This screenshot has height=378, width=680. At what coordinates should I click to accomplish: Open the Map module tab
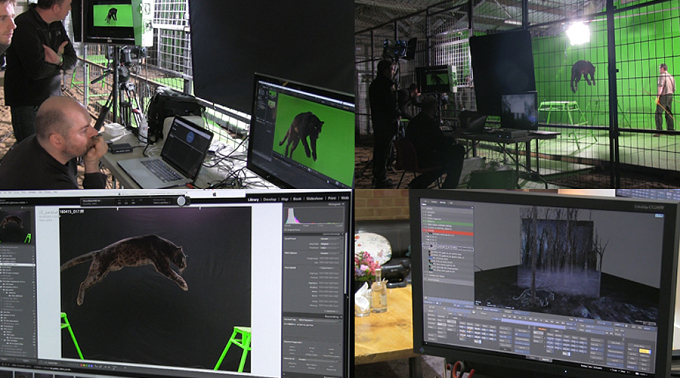[285, 199]
